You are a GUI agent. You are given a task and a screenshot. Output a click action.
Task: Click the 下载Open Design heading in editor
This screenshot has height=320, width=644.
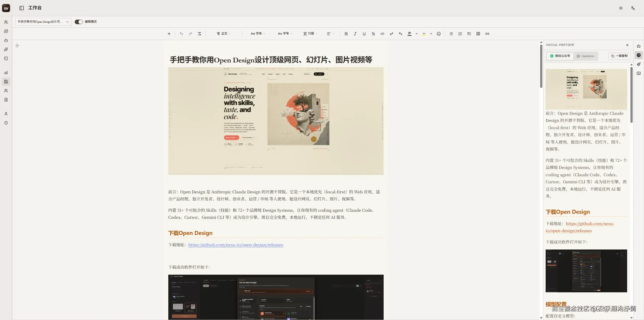190,233
